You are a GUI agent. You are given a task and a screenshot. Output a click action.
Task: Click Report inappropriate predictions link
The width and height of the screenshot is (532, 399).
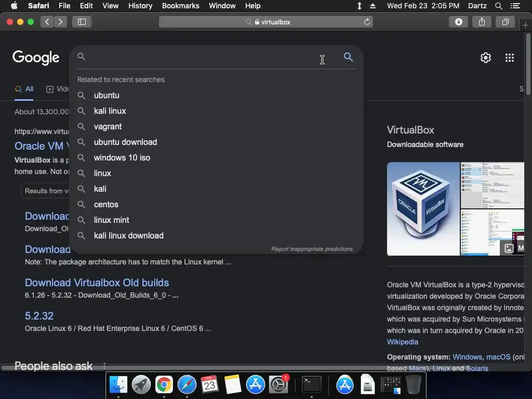(x=312, y=249)
